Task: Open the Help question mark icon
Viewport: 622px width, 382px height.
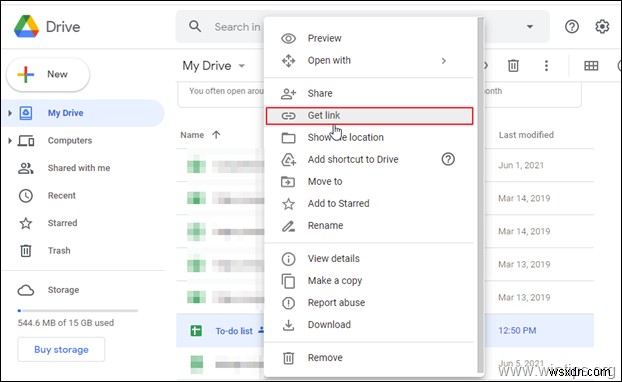Action: coord(572,27)
